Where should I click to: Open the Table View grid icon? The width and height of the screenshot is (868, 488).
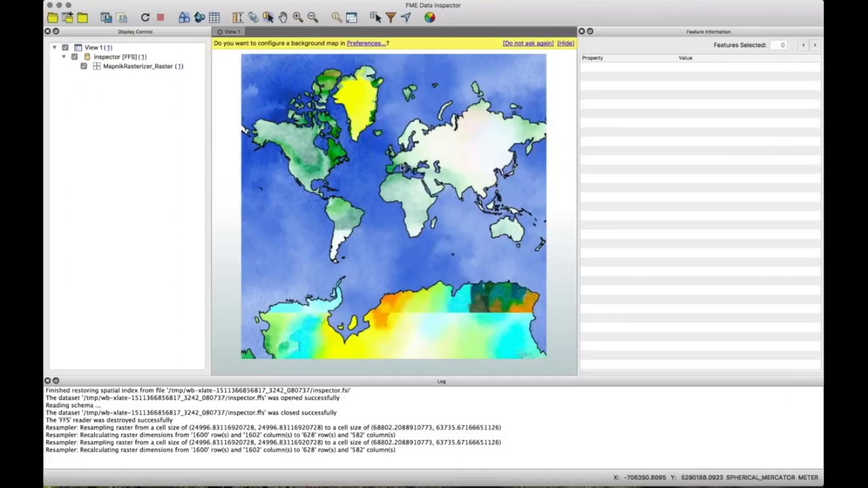214,18
